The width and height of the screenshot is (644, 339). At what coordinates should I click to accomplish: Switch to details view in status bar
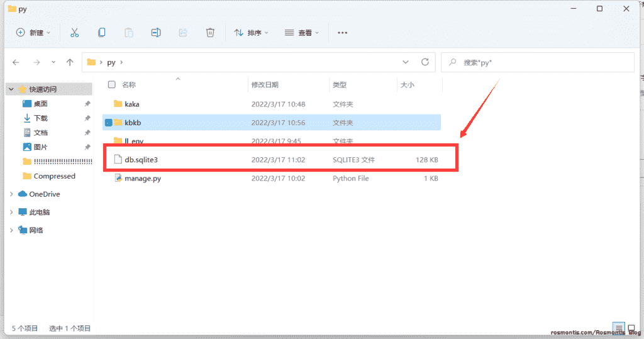click(x=619, y=328)
